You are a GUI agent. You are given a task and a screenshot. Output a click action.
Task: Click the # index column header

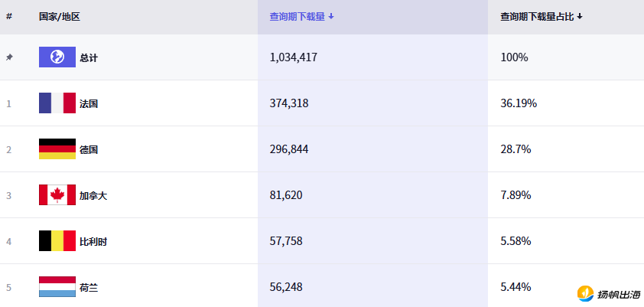[x=9, y=16]
